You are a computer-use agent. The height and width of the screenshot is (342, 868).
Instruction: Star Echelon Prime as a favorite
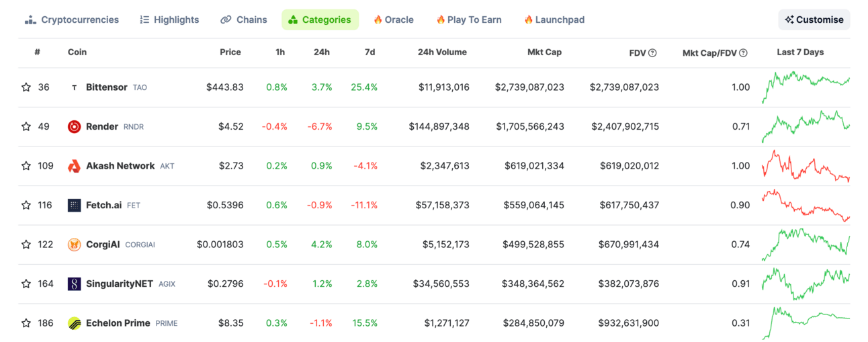tap(26, 323)
